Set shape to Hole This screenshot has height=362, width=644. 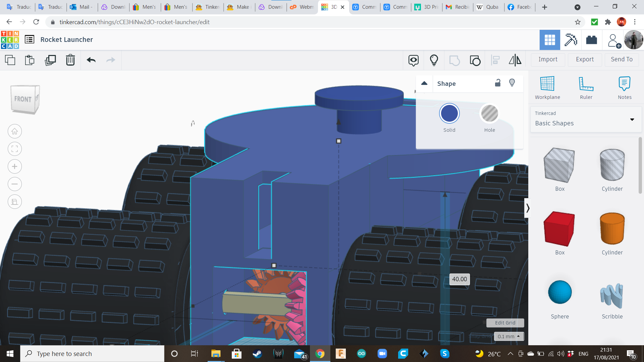pyautogui.click(x=489, y=114)
